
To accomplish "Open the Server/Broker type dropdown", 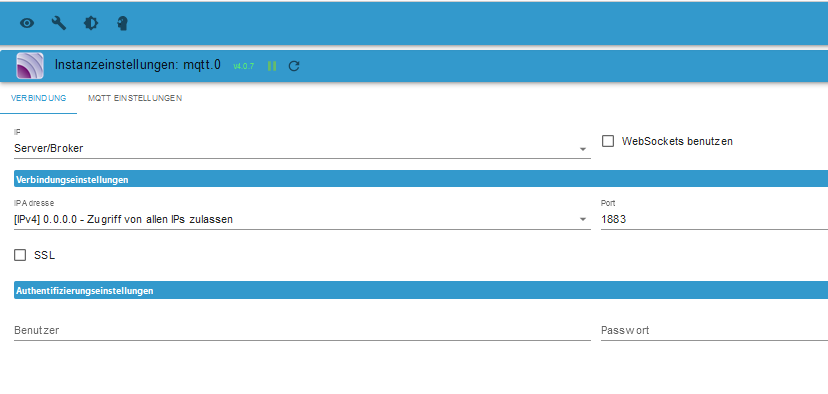I will (x=302, y=149).
